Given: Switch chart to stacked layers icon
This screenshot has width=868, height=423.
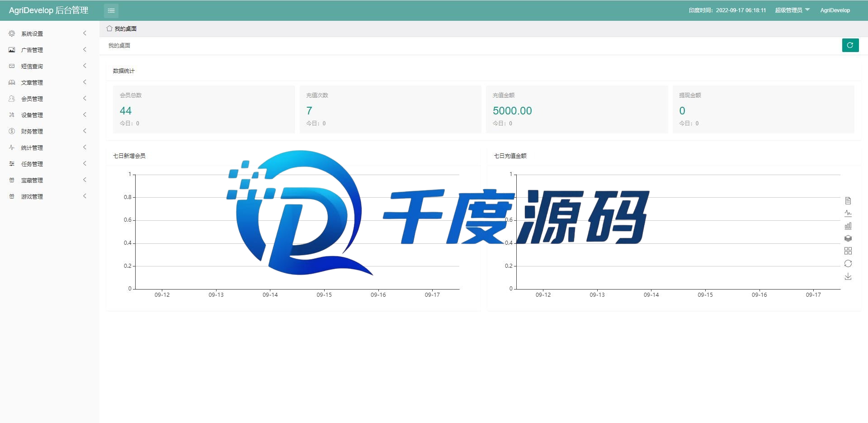Looking at the screenshot, I should coord(848,238).
